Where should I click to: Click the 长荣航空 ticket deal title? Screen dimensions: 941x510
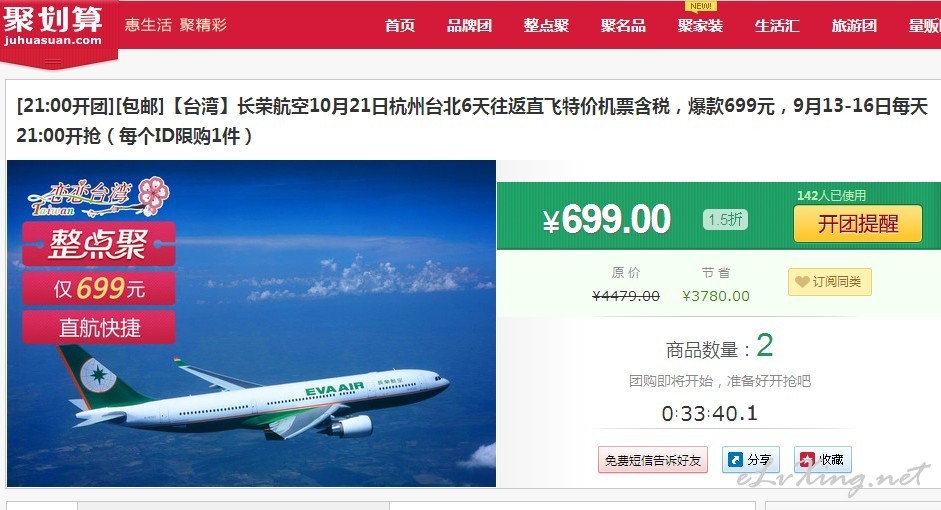tap(472, 121)
